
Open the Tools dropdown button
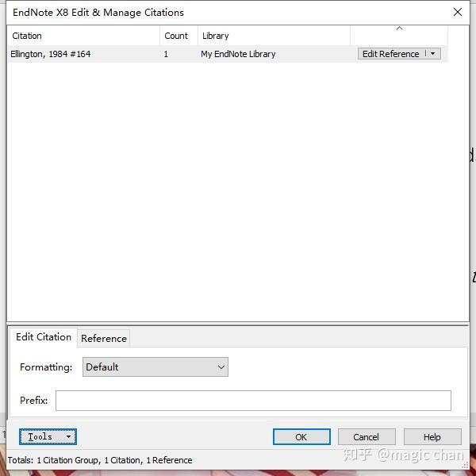tap(48, 437)
